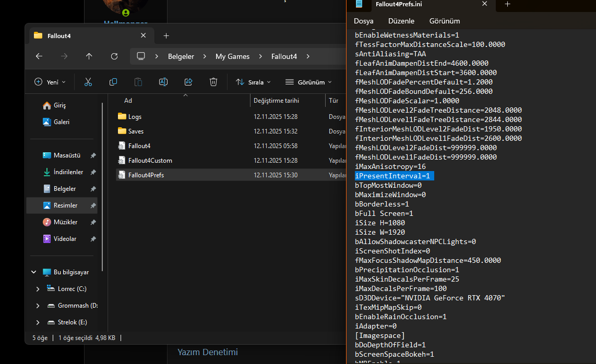
Task: Click the Back arrow in File Explorer
Action: coord(39,56)
